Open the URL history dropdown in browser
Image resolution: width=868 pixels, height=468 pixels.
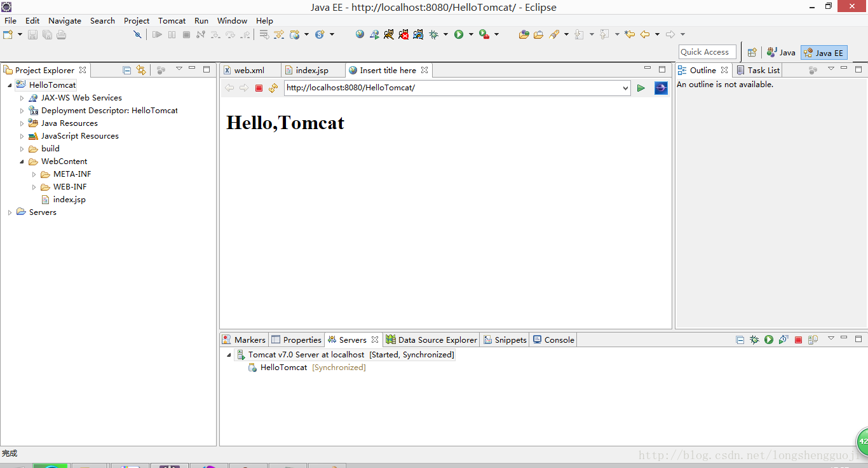click(626, 88)
